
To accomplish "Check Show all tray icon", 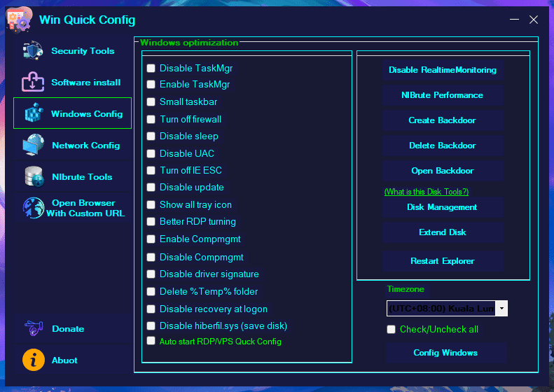I will point(151,205).
